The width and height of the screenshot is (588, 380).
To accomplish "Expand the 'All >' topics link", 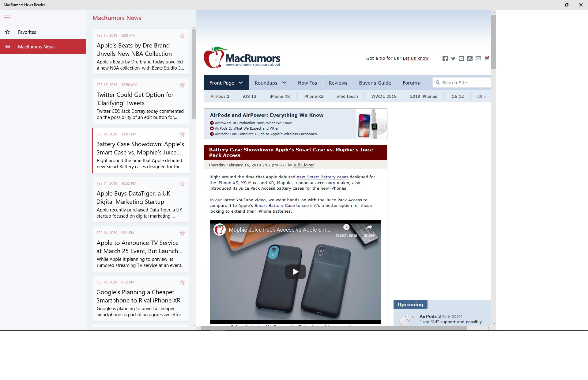I will (x=482, y=96).
